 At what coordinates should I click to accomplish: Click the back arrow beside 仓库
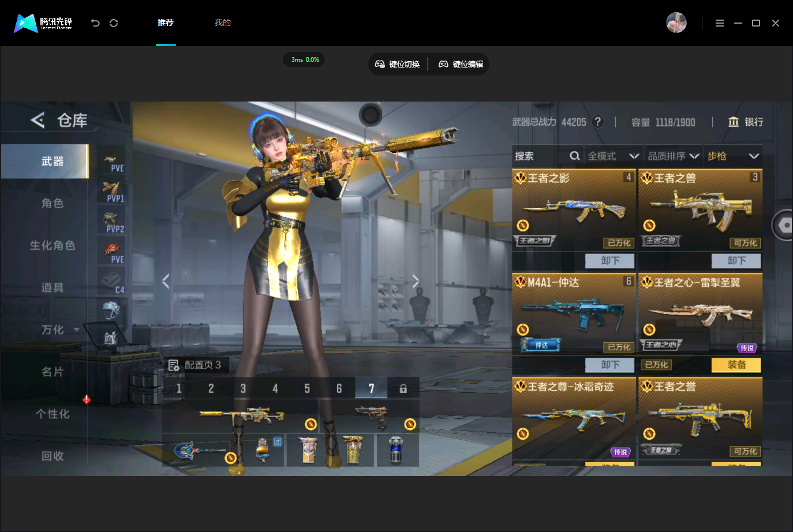(x=38, y=120)
